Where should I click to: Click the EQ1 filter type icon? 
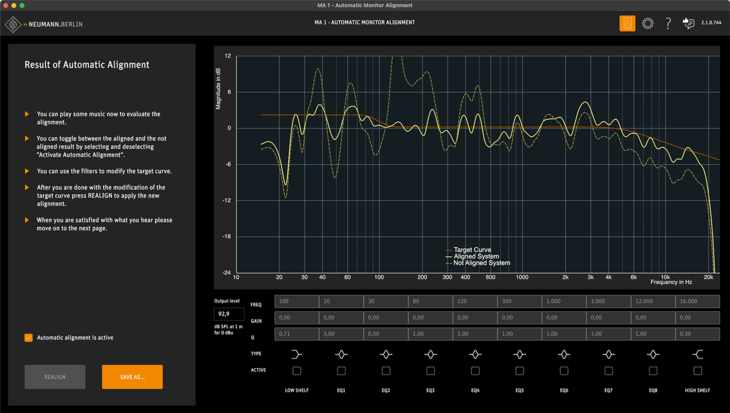(x=341, y=354)
